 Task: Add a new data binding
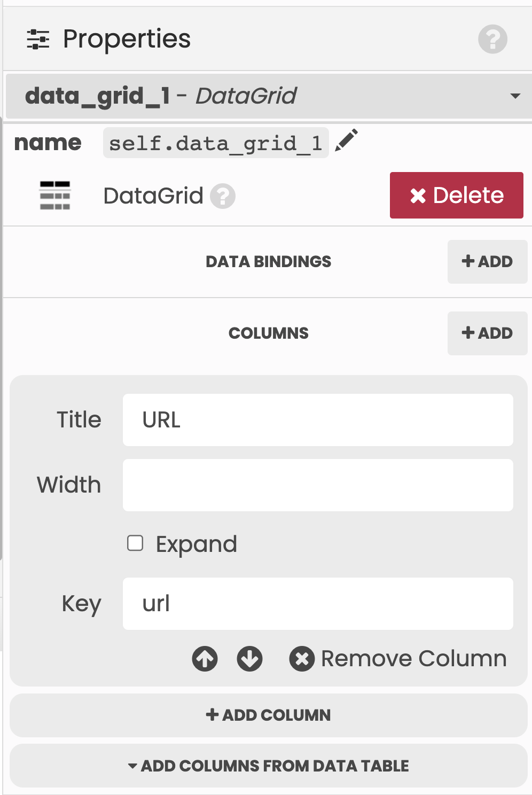click(487, 261)
